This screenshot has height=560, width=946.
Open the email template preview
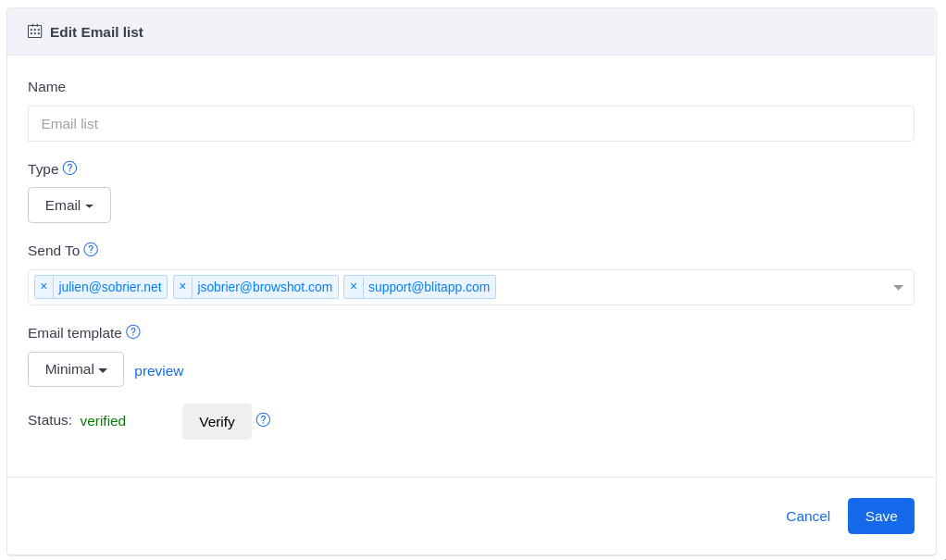(x=158, y=370)
